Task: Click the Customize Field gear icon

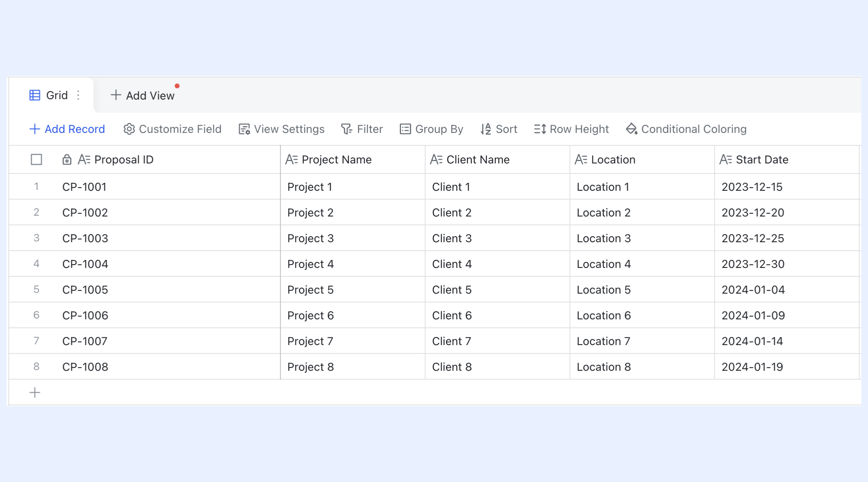Action: click(x=129, y=129)
